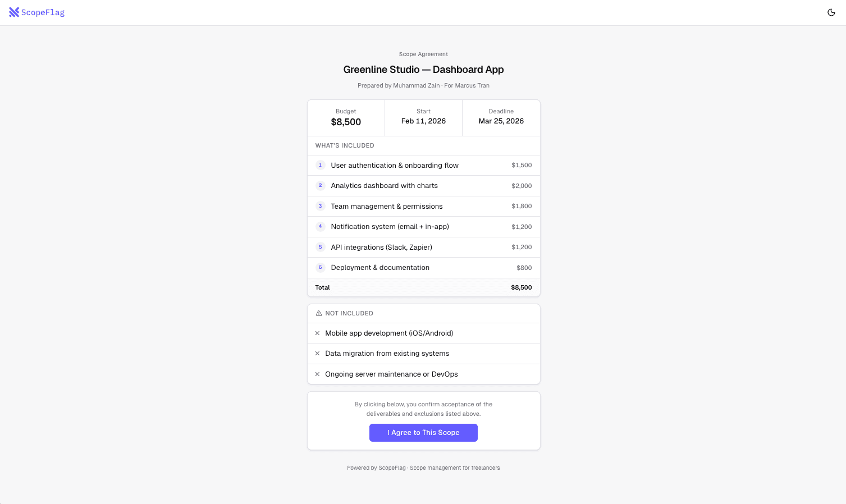846x504 pixels.
Task: Click the NOT INCLUDED section header
Action: [x=349, y=313]
